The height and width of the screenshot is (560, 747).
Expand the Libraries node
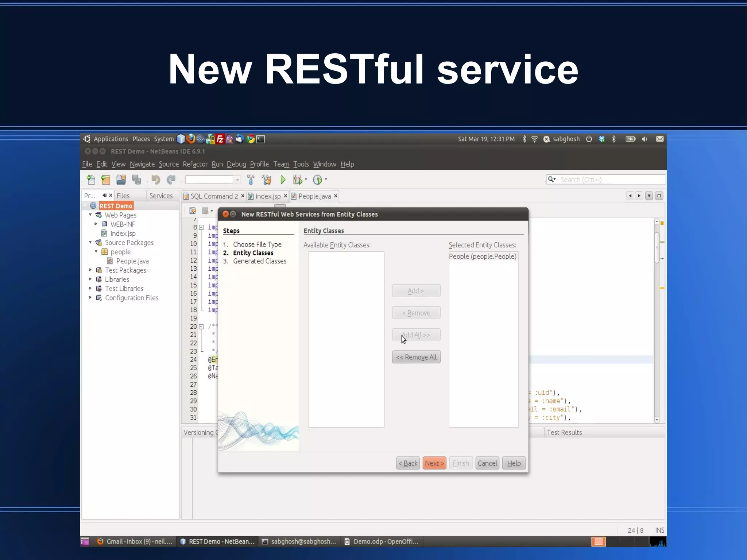(90, 279)
